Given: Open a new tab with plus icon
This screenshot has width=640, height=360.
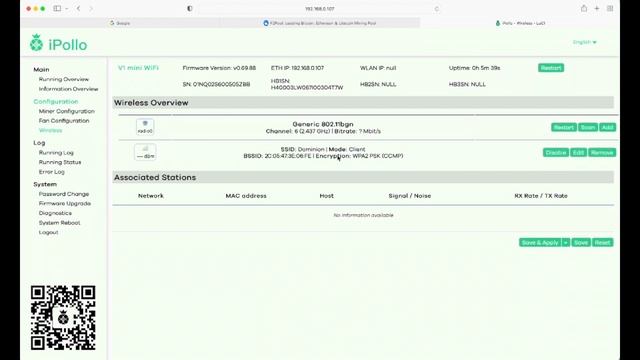Looking at the screenshot, I should point(597,8).
